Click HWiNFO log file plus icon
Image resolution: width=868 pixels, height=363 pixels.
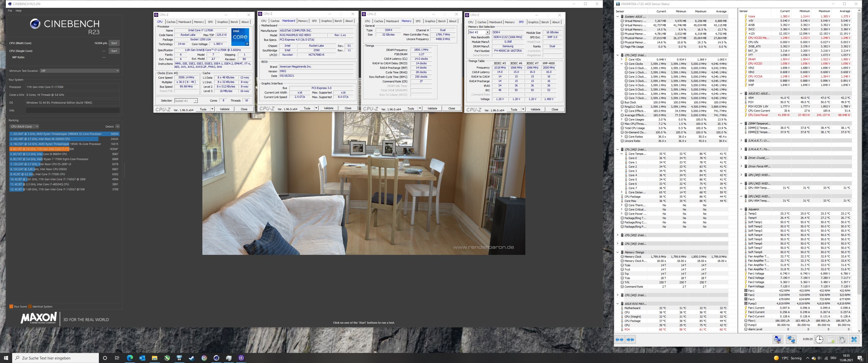831,339
